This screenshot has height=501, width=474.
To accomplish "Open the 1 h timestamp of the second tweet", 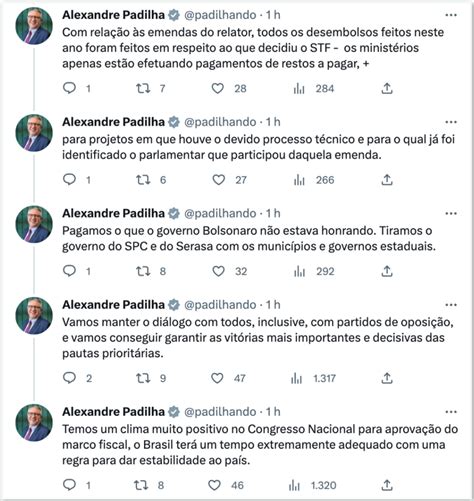I will click(x=273, y=122).
